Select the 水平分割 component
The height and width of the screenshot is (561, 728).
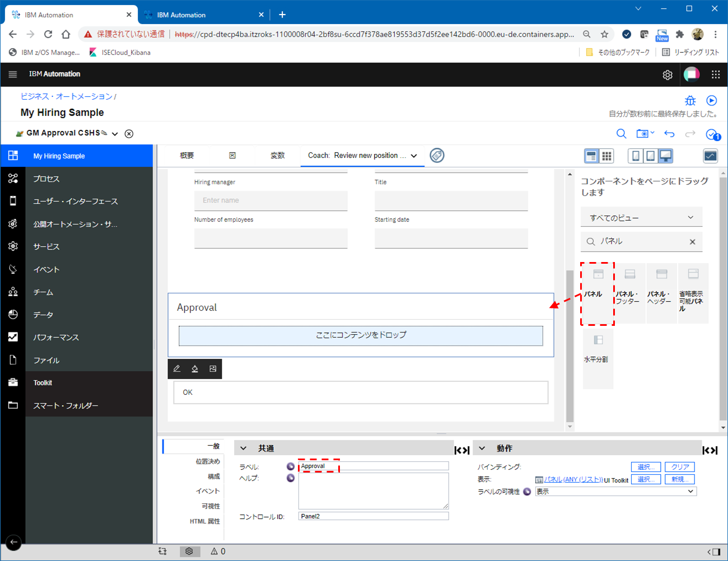tap(598, 359)
